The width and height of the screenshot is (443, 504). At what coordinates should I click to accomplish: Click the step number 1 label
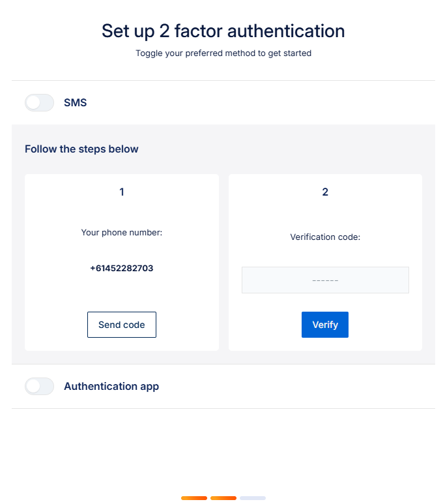pos(122,192)
